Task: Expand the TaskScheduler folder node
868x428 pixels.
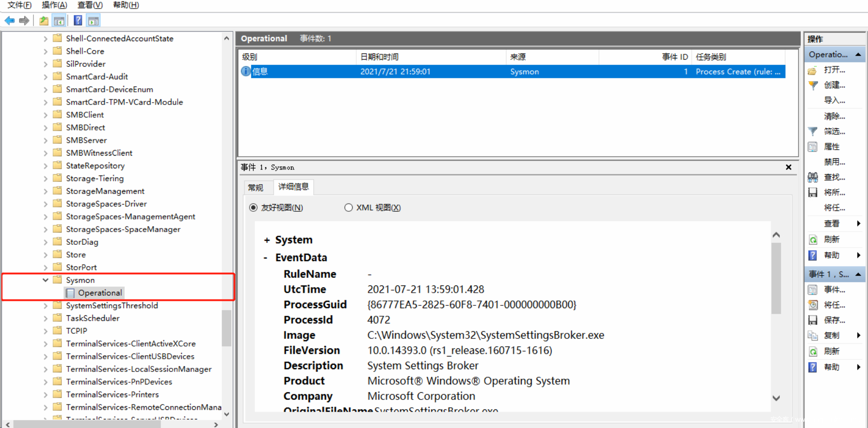Action: [x=45, y=319]
